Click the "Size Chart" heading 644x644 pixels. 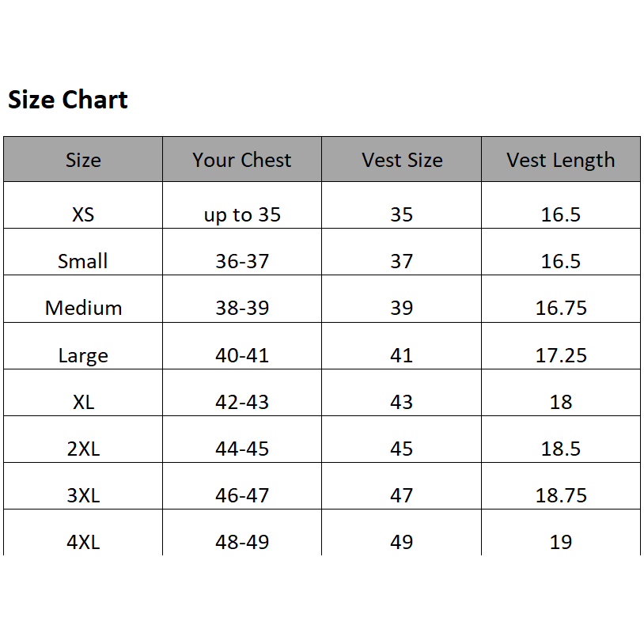pos(68,100)
